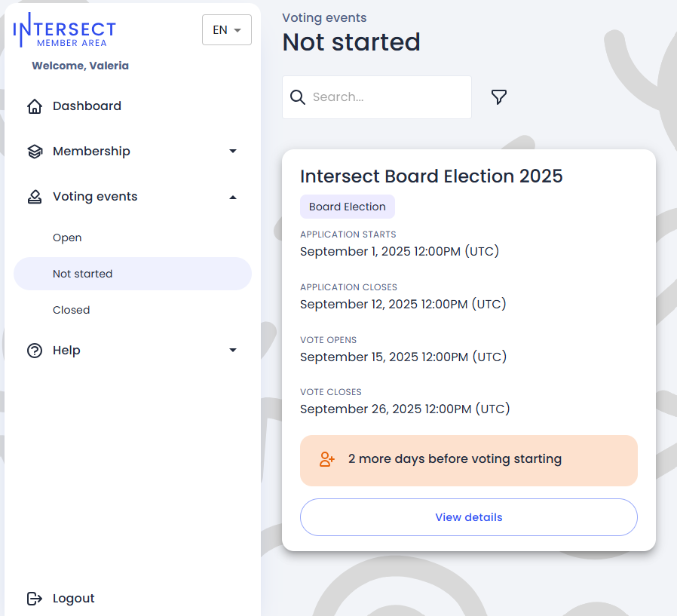Click the Help question mark icon

point(35,351)
